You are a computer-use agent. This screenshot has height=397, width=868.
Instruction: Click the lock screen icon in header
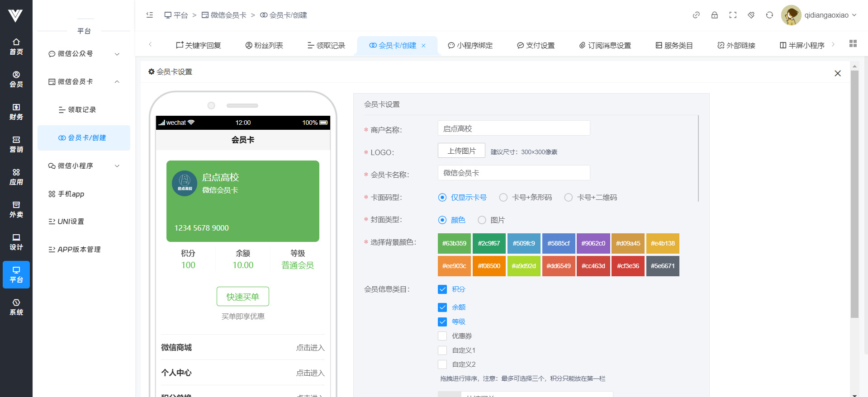pyautogui.click(x=714, y=15)
